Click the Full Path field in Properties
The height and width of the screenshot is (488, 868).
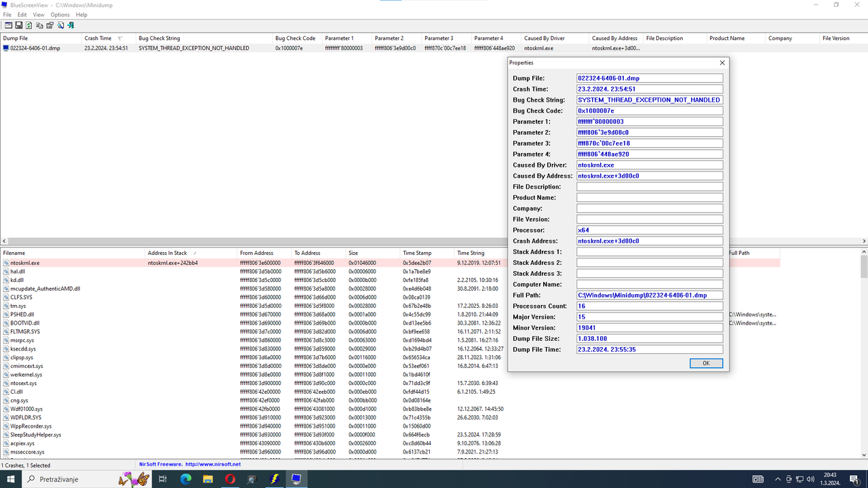click(650, 295)
